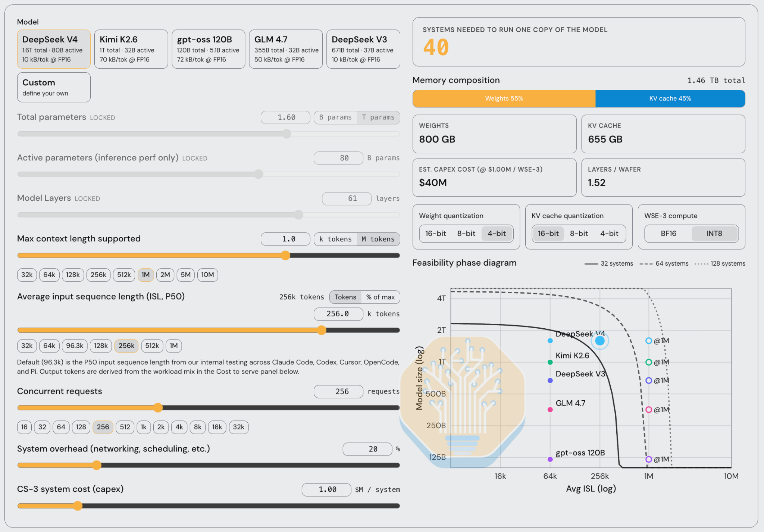Choose the gpt-oss 120B model card

pos(208,49)
